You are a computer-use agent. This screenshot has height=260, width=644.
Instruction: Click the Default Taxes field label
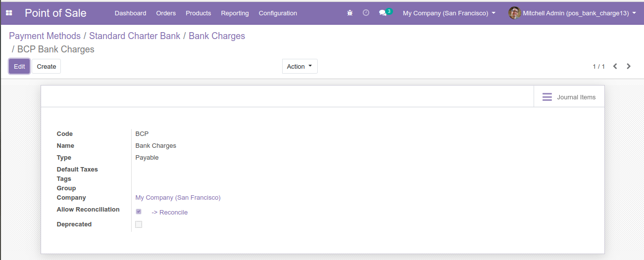click(77, 170)
